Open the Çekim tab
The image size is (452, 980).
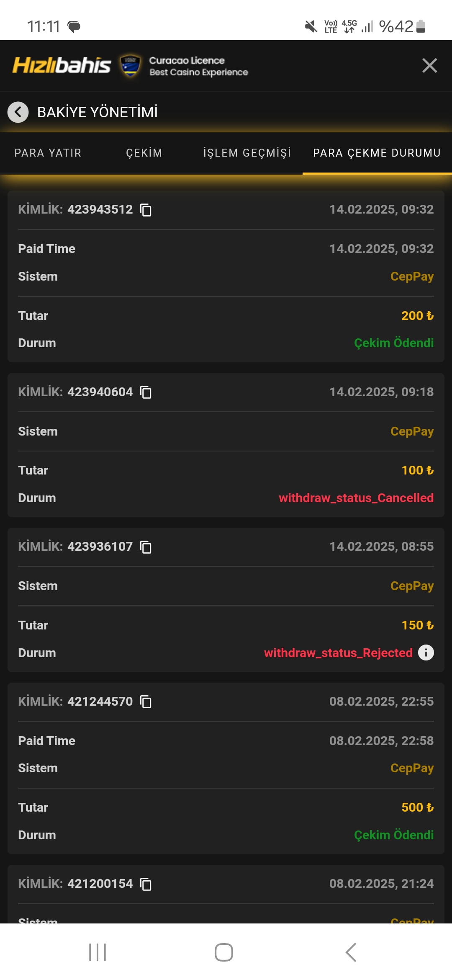(144, 153)
